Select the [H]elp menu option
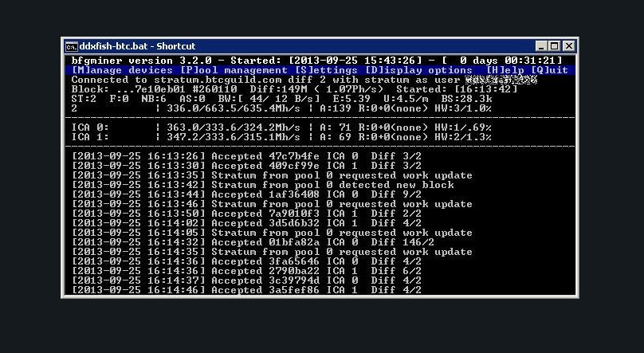The height and width of the screenshot is (353, 644). pos(505,70)
